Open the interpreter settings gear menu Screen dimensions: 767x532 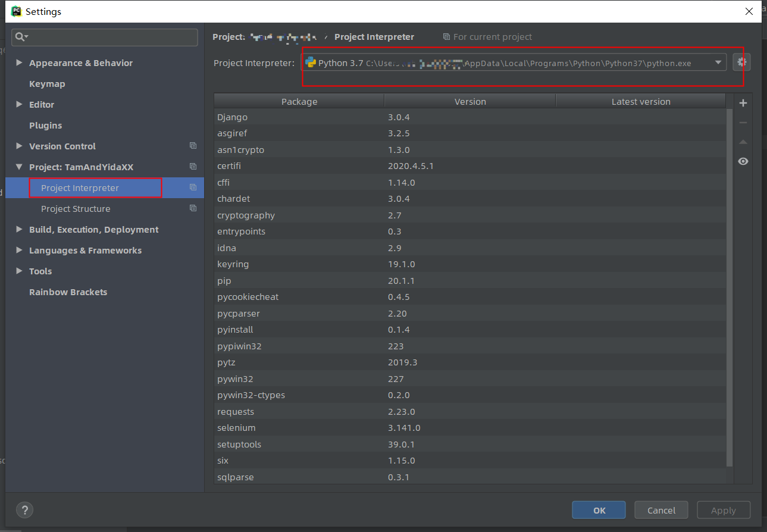[x=743, y=62]
